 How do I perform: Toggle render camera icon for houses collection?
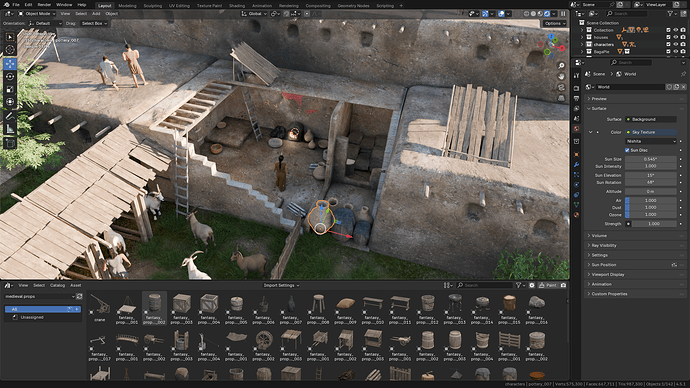click(683, 37)
